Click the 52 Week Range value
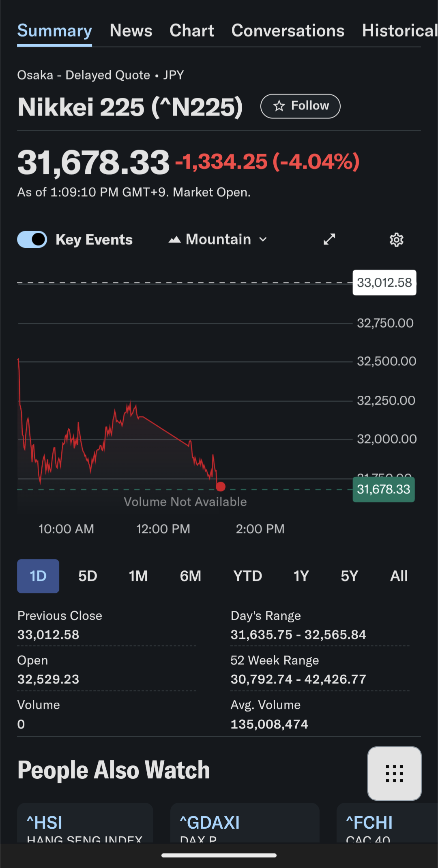Viewport: 438px width, 868px height. (298, 679)
